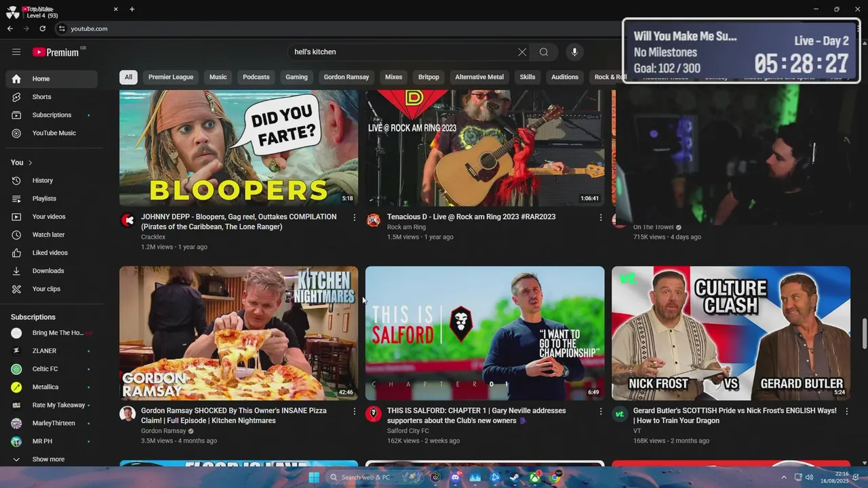Viewport: 868px width, 488px height.
Task: Open Bring Me The Horizon subscription
Action: [x=52, y=333]
